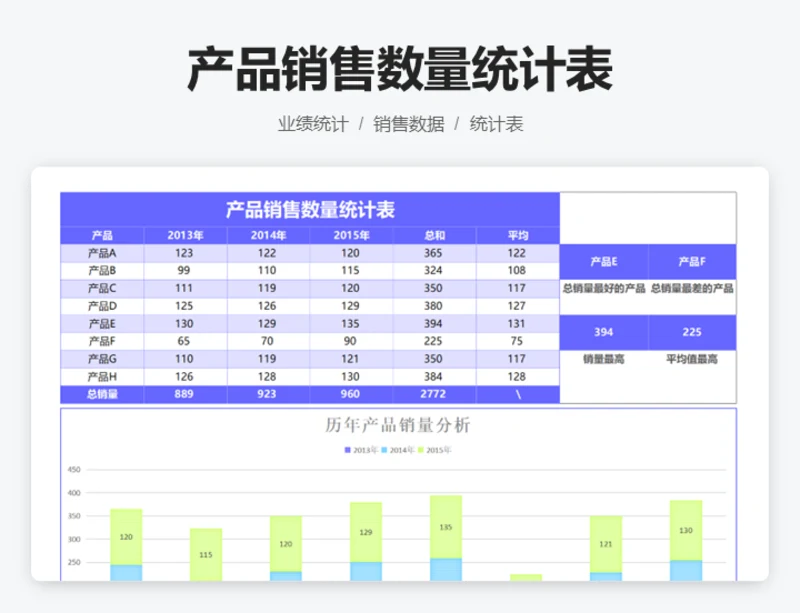Viewport: 800px width, 613px height.
Task: Click the 225 value in the summary panel
Action: coord(692,332)
